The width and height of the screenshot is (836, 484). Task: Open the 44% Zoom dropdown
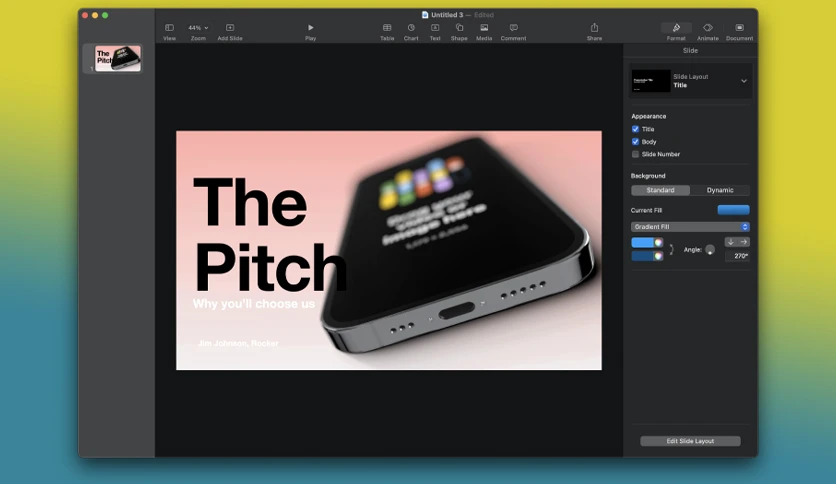198,28
